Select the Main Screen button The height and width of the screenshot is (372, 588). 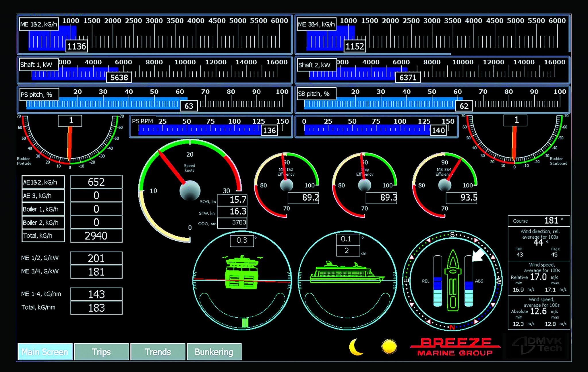[x=45, y=351]
